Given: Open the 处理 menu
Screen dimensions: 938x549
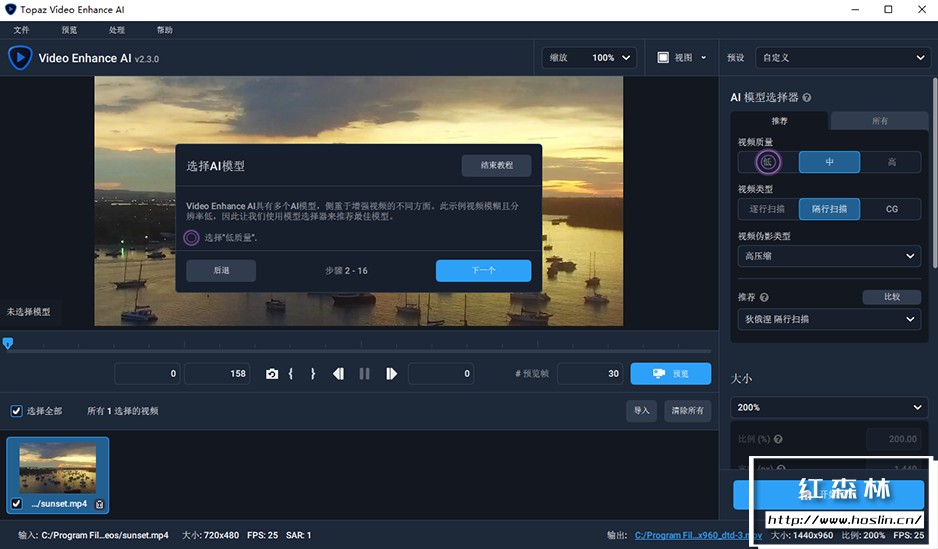Looking at the screenshot, I should click(117, 30).
